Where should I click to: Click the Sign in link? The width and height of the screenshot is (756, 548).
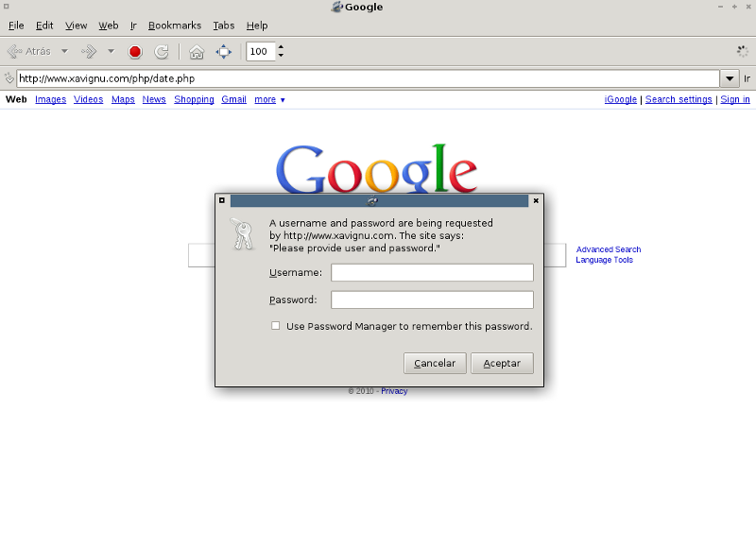(735, 99)
